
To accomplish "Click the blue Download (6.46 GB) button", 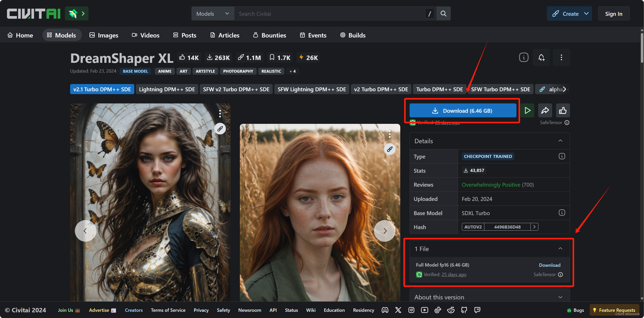I will [463, 111].
